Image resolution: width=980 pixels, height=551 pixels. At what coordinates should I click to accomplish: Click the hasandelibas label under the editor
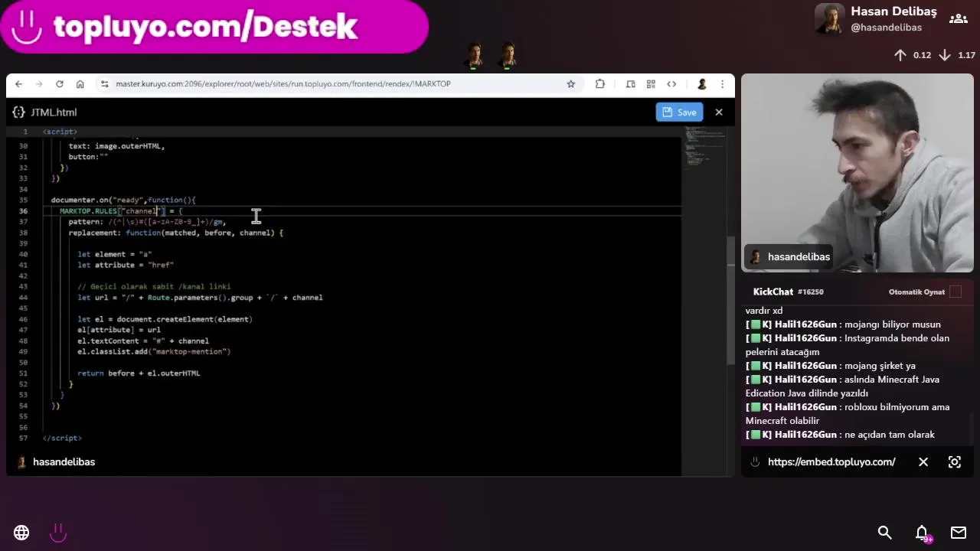[64, 462]
